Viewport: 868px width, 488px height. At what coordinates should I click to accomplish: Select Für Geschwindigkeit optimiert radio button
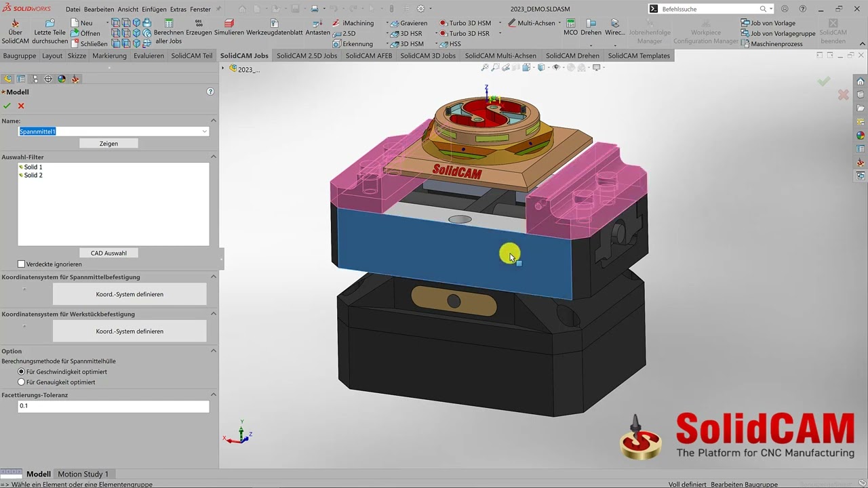pos(21,372)
